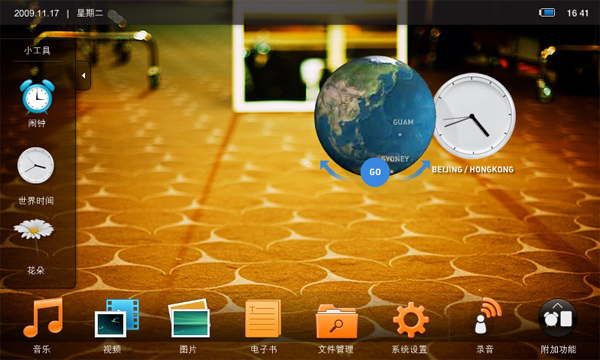Select the 花朵 flower widget
Screen dimensions: 600x360
coord(34,237)
